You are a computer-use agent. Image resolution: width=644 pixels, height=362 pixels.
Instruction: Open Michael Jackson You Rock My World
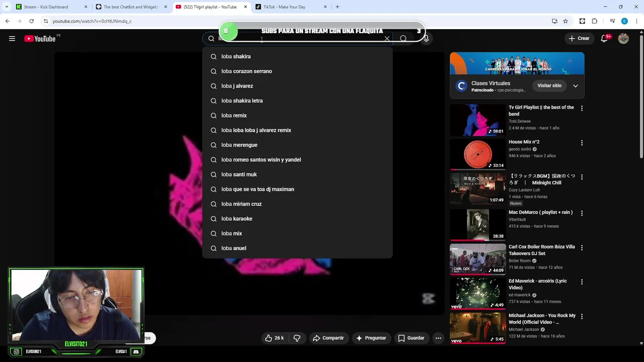pyautogui.click(x=542, y=319)
